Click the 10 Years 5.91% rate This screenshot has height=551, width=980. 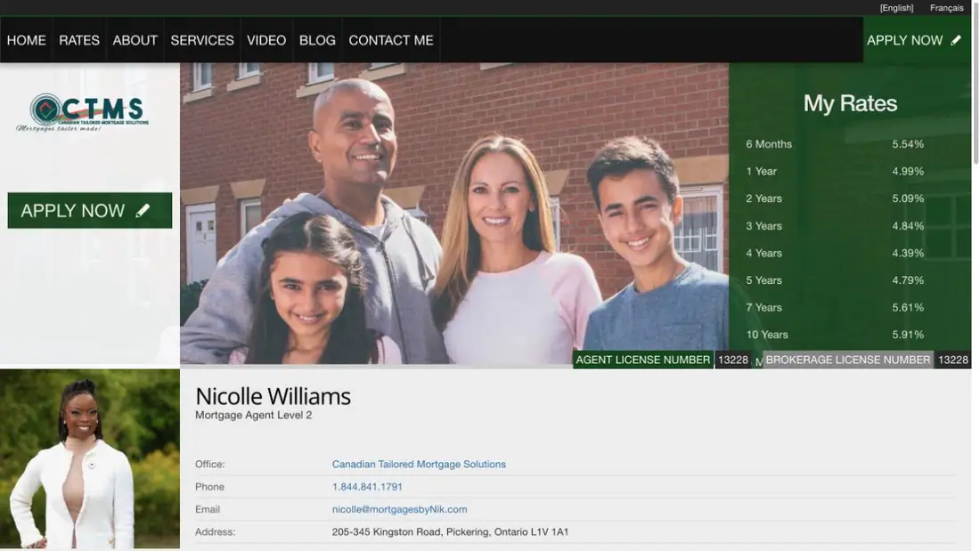click(835, 334)
